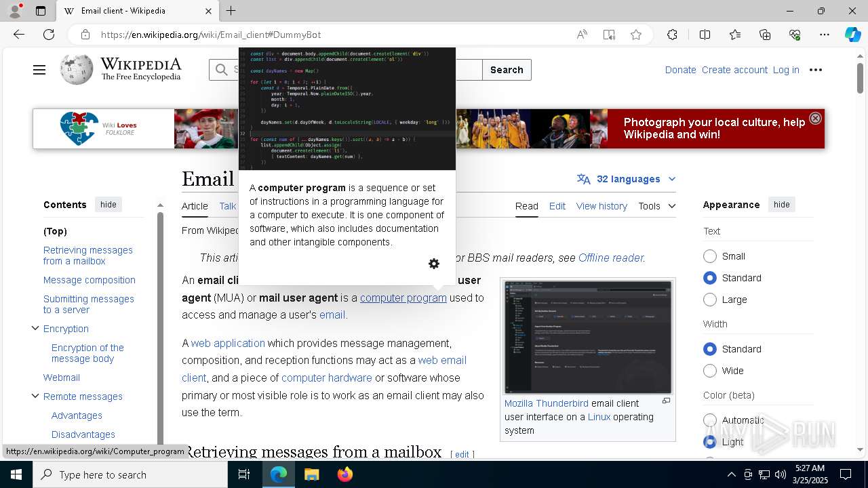Jump to Retrieving messages from a mailbox
The image size is (868, 488).
click(x=88, y=256)
